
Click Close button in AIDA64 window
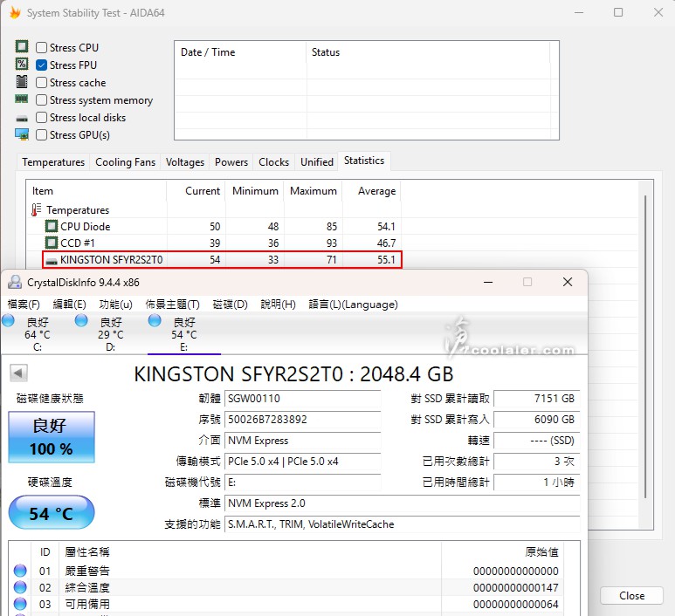(631, 596)
